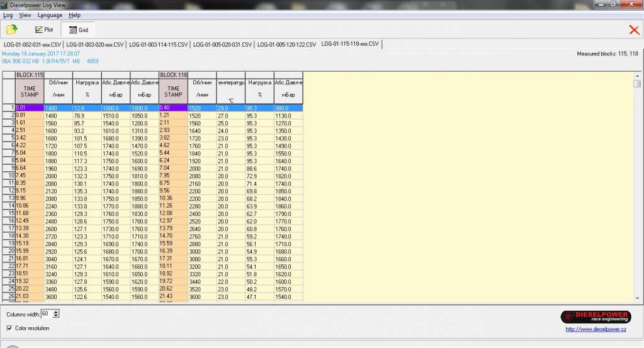Viewport: 644px width, 348px height.
Task: Select the purple 0.01 timestamp cell
Action: (30, 108)
